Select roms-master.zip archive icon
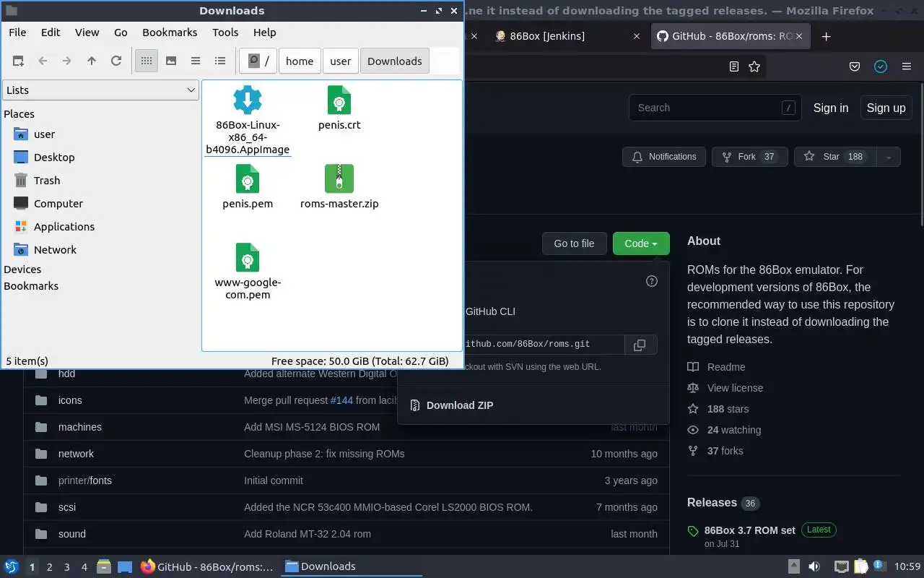 coord(339,178)
